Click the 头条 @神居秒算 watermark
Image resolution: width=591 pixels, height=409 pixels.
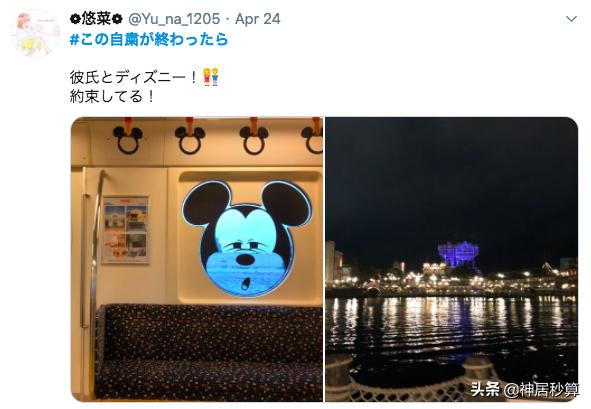tap(525, 389)
